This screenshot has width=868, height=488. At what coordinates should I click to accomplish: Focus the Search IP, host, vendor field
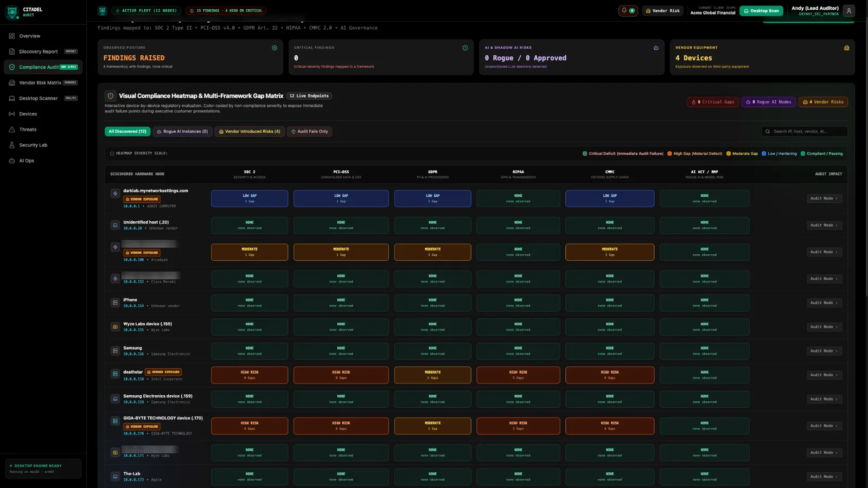[x=805, y=131]
